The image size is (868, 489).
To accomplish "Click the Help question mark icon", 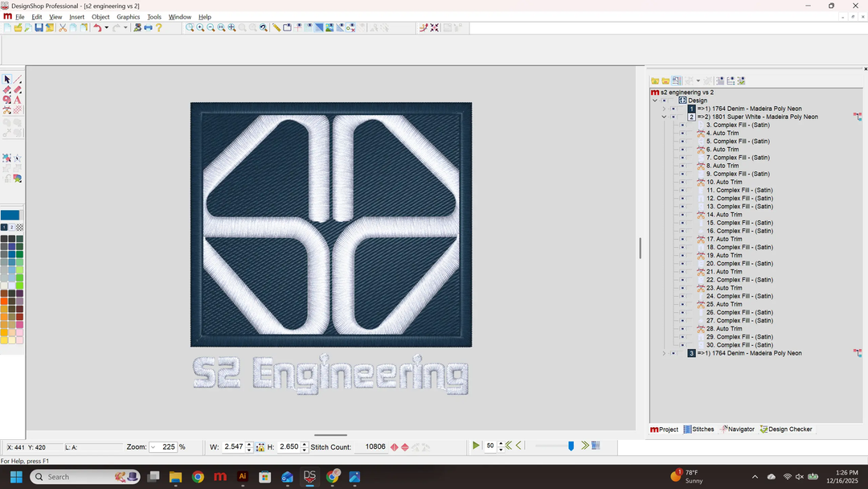I will point(159,27).
